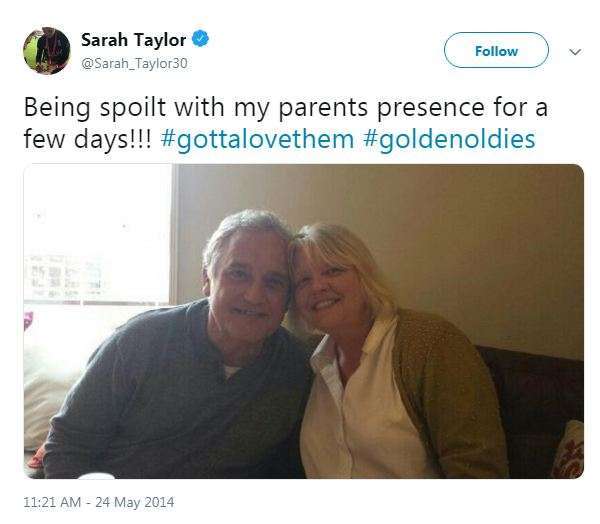Click the @Sarah_Taylor30 handle

point(134,63)
